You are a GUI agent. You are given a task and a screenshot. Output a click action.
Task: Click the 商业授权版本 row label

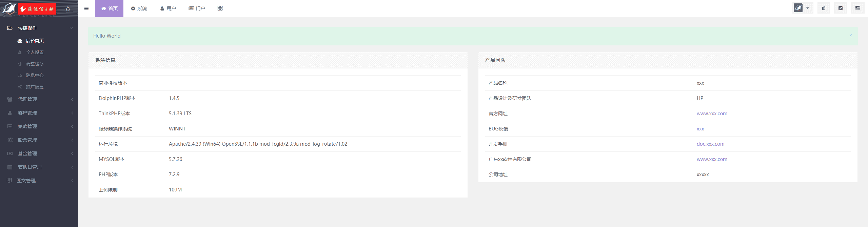[113, 83]
